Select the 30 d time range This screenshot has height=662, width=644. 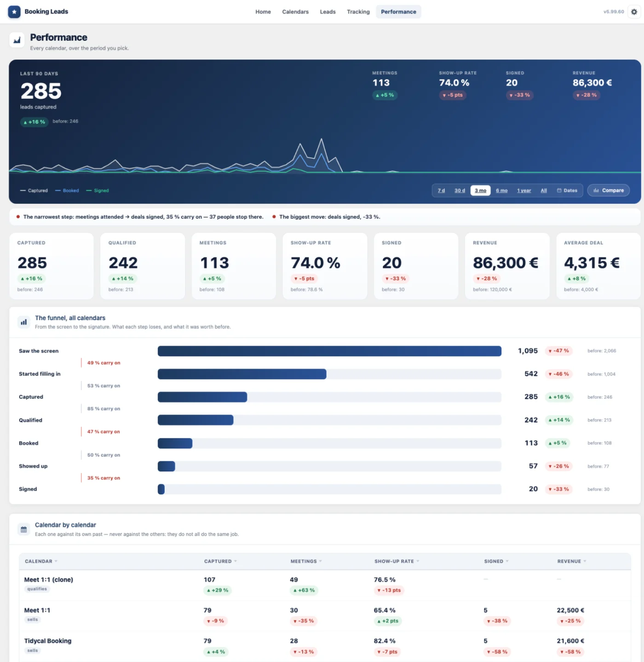[x=460, y=190]
